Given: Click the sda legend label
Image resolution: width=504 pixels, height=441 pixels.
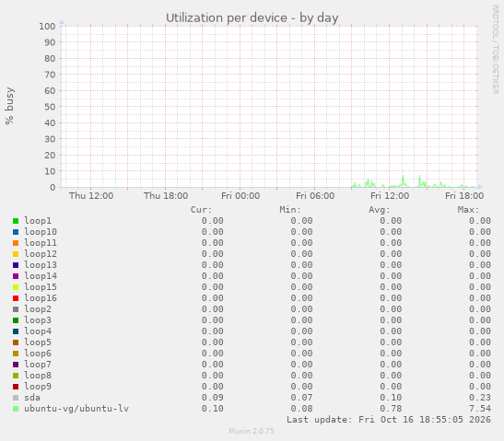Looking at the screenshot, I should pyautogui.click(x=32, y=398).
